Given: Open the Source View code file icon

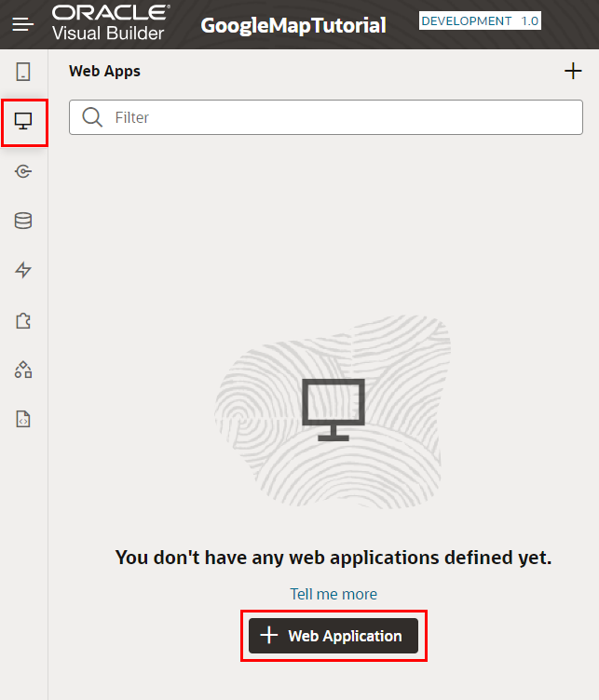Looking at the screenshot, I should click(x=23, y=419).
